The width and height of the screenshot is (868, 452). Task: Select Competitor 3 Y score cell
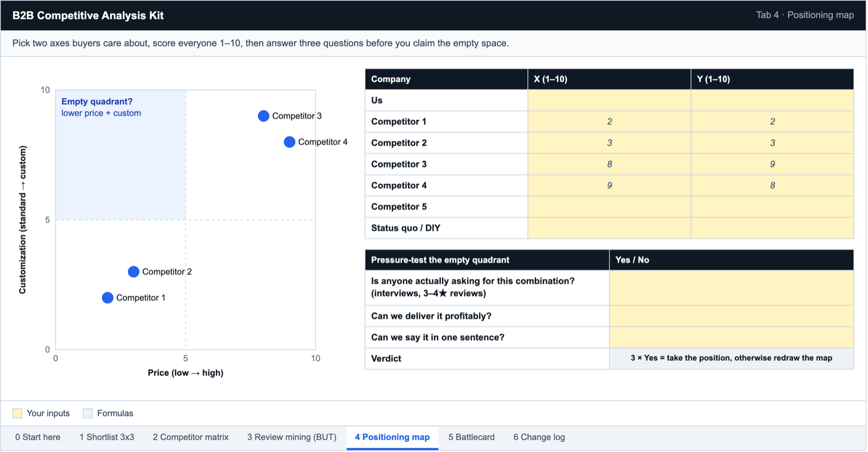point(773,164)
